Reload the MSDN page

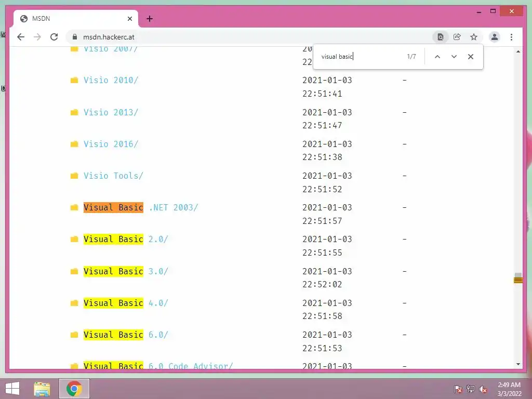point(54,37)
